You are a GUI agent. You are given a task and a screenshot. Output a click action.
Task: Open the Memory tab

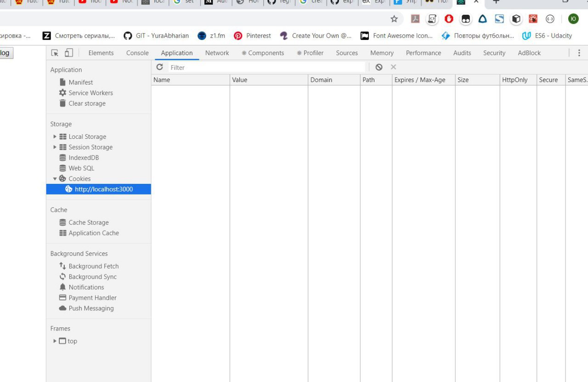[382, 53]
